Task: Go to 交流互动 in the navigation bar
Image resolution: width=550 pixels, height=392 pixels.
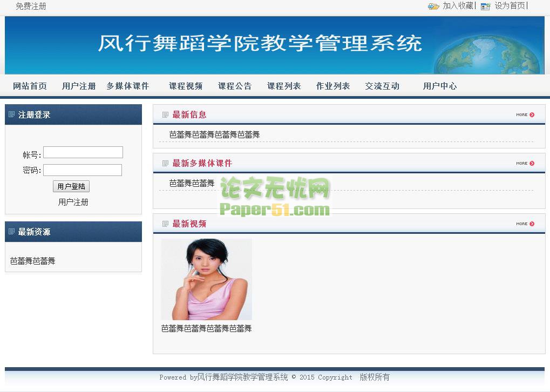Action: click(382, 86)
